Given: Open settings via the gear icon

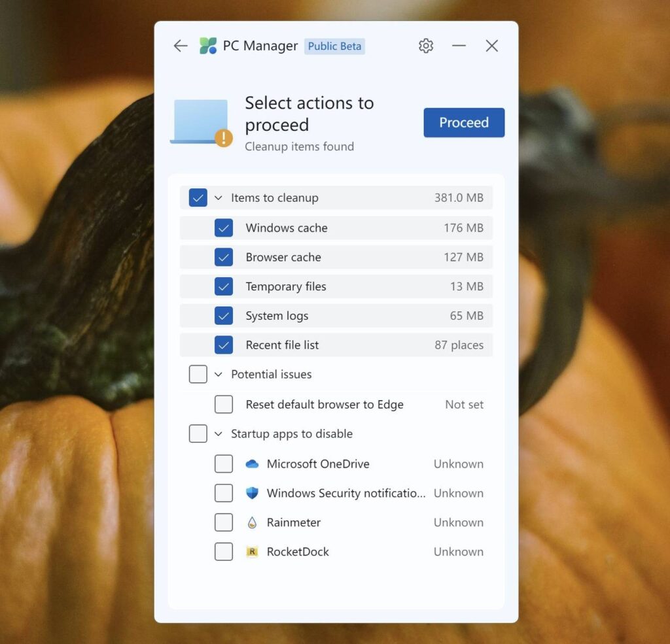Looking at the screenshot, I should [x=425, y=46].
